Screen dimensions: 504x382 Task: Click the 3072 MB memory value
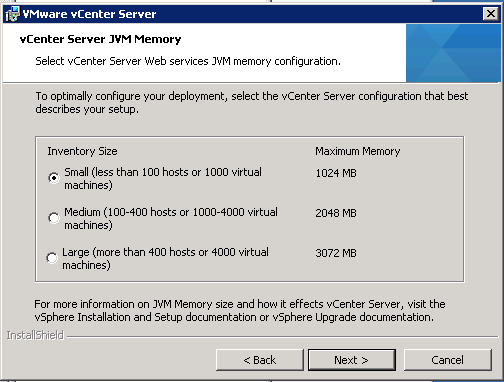pos(336,253)
